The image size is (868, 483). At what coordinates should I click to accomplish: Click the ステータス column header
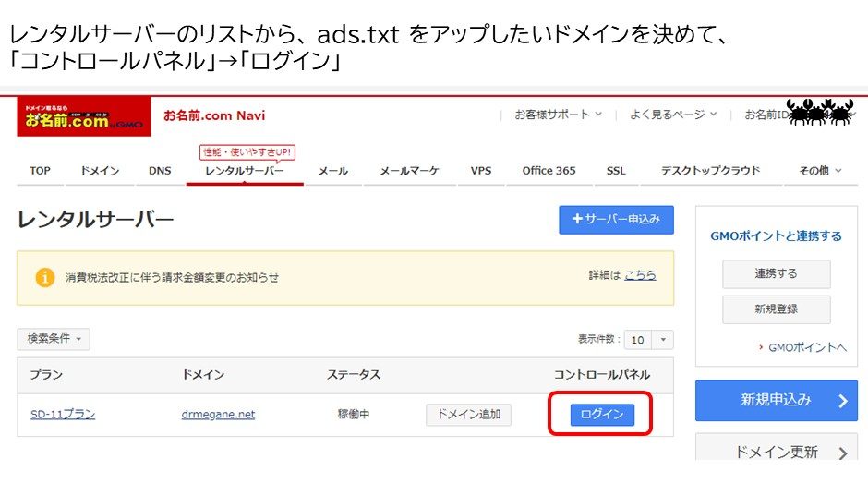point(353,374)
